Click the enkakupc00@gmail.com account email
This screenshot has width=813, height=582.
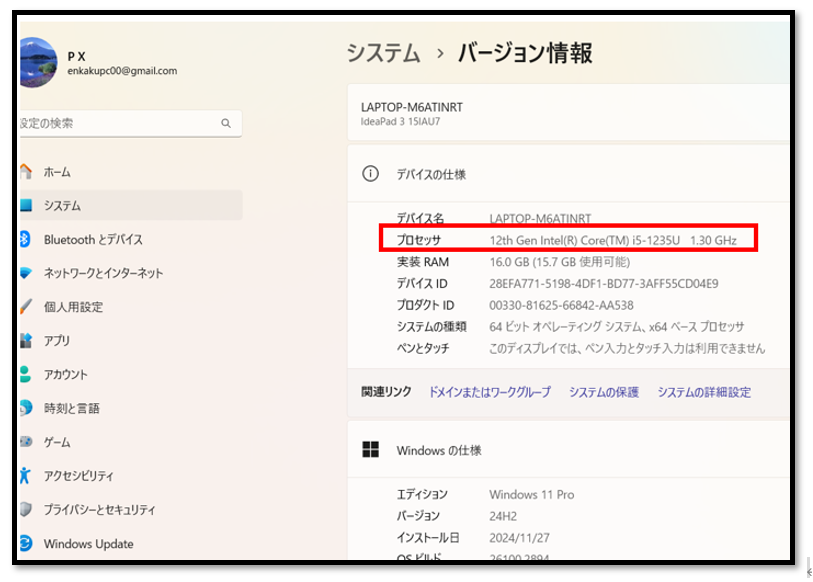point(122,71)
